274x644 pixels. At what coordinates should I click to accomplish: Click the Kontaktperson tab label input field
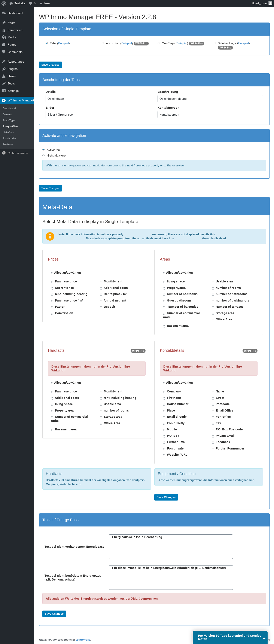coord(210,115)
